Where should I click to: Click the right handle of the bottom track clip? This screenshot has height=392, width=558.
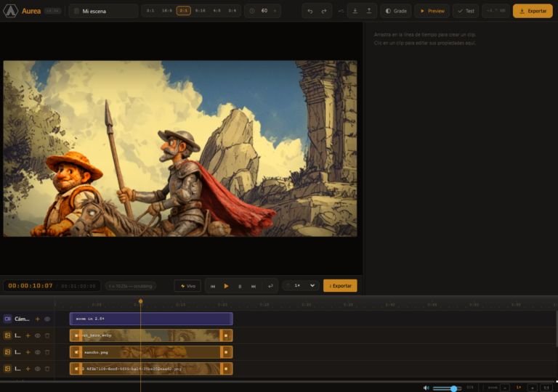coord(226,369)
